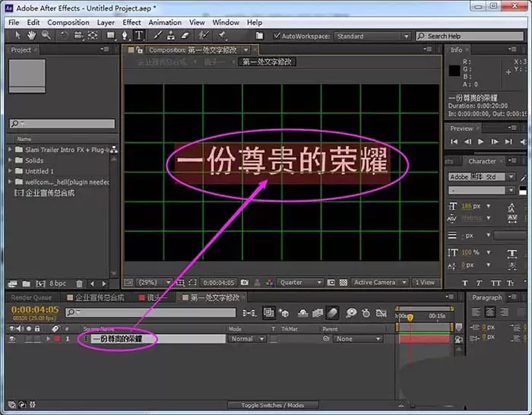
Task: Select the Hand tool
Action: click(x=31, y=35)
